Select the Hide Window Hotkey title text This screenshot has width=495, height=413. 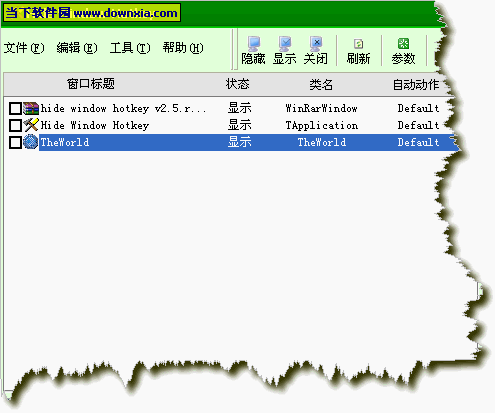(95, 125)
